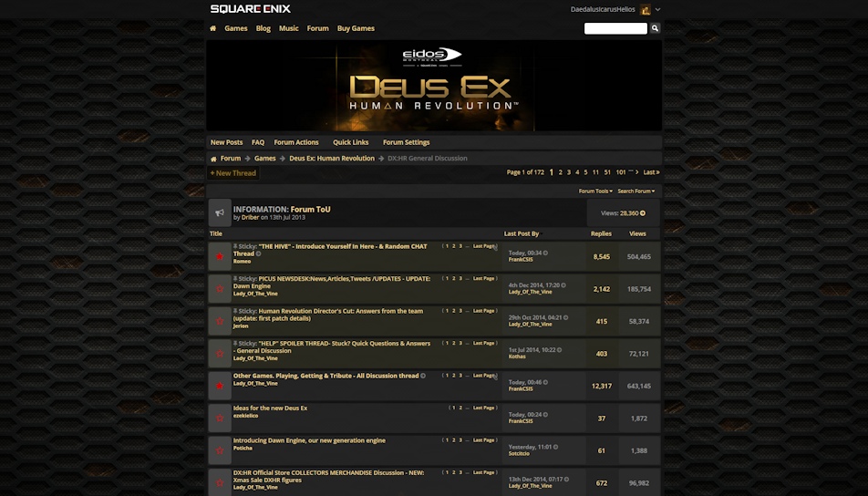Viewport: 868px width, 496px height.
Task: Open the Blog menu item
Action: (263, 28)
